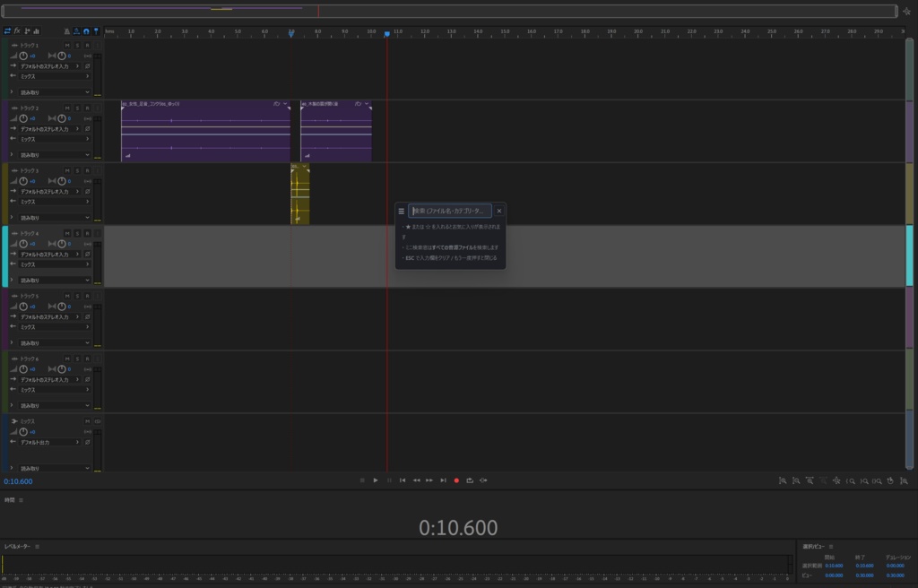This screenshot has width=918, height=588.
Task: Click the blue marker pin toolbar icon
Action: [96, 31]
